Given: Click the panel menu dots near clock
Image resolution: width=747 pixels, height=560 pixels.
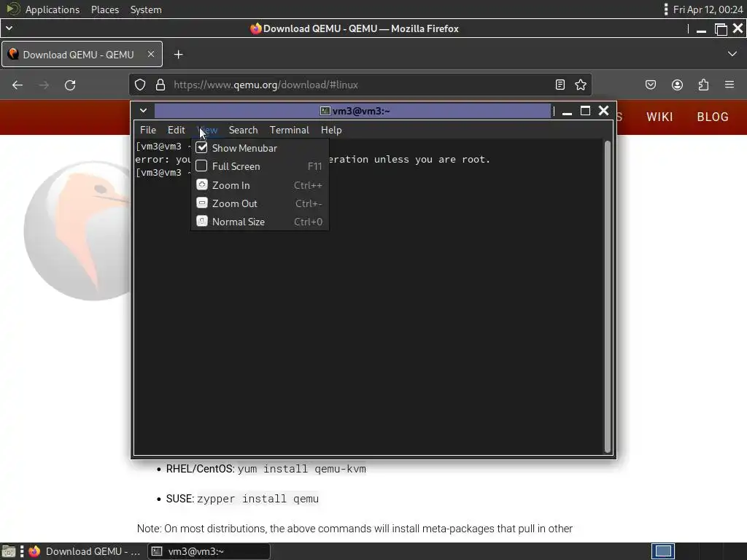Looking at the screenshot, I should coord(665,9).
